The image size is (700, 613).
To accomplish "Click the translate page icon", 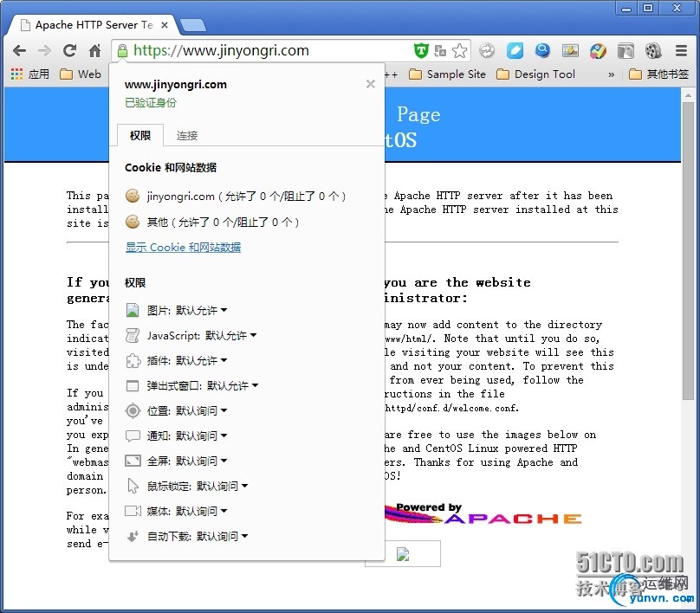I will pos(440,51).
